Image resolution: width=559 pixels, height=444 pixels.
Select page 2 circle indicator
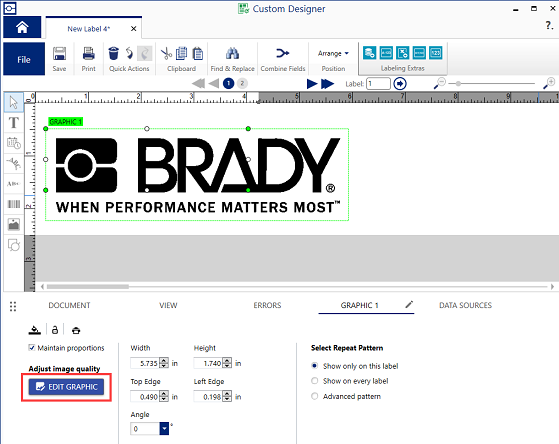242,83
